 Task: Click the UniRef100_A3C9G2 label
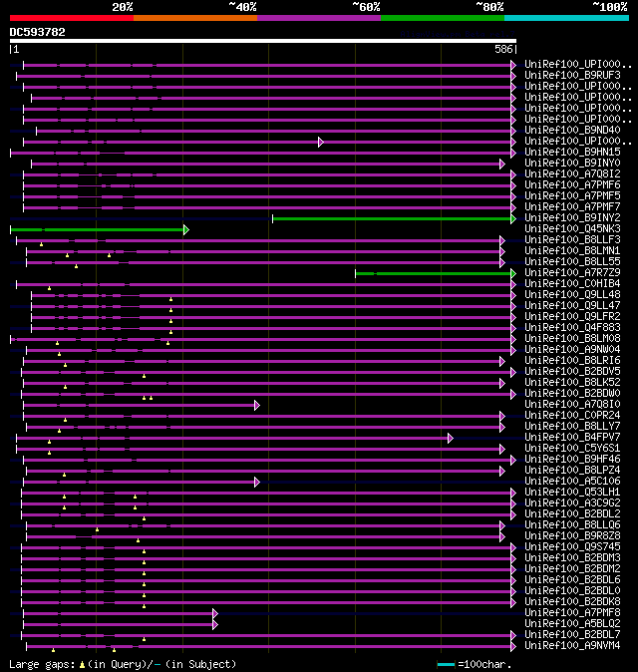click(x=572, y=504)
